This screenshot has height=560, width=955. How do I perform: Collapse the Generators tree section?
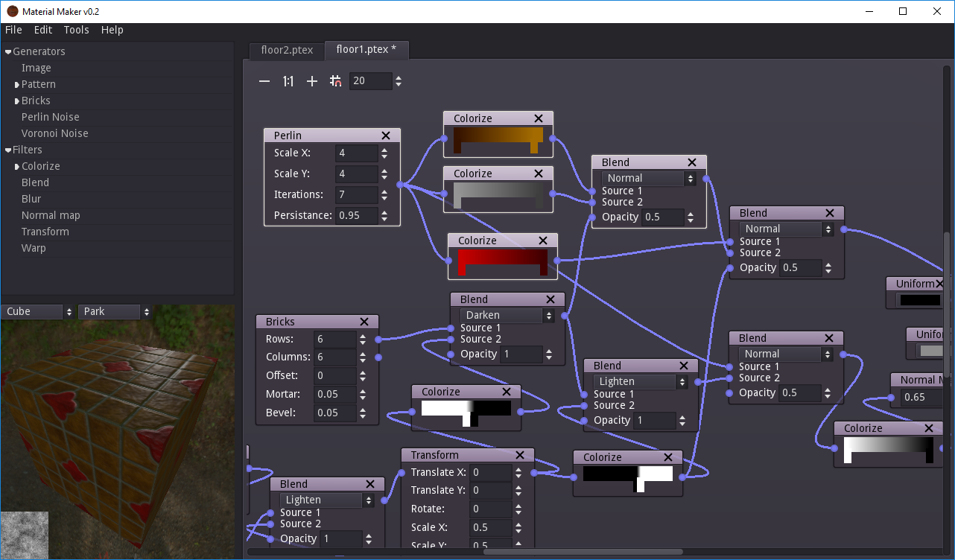[x=8, y=51]
